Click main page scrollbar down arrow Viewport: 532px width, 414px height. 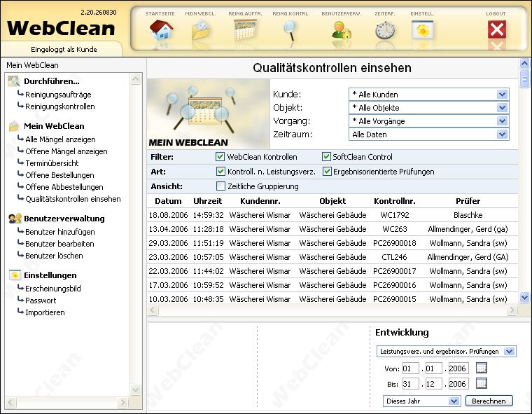coord(524,298)
